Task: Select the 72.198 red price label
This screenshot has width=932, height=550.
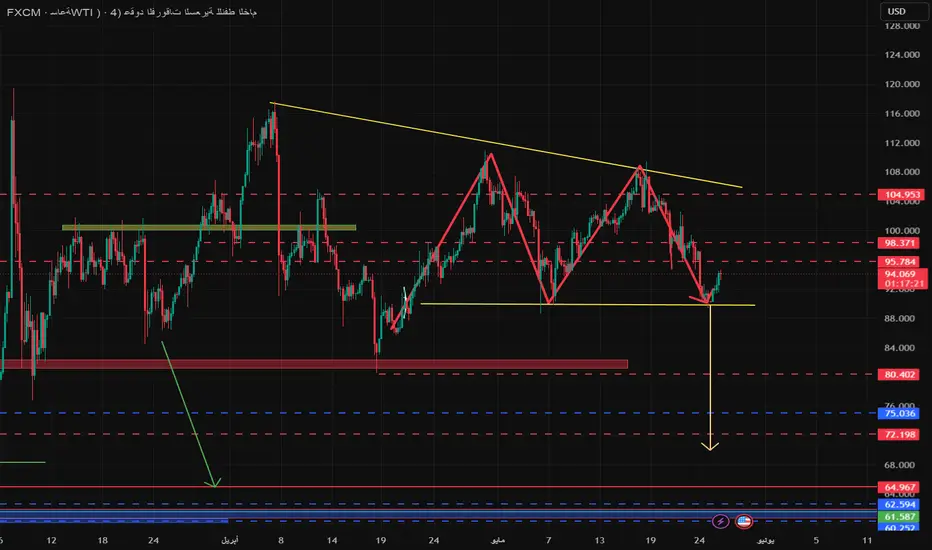Action: click(899, 434)
